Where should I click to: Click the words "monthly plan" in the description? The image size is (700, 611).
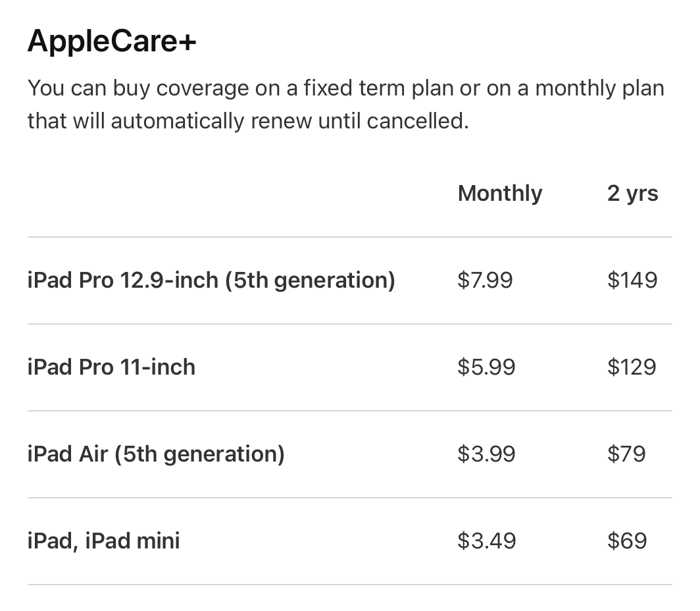pos(599,88)
